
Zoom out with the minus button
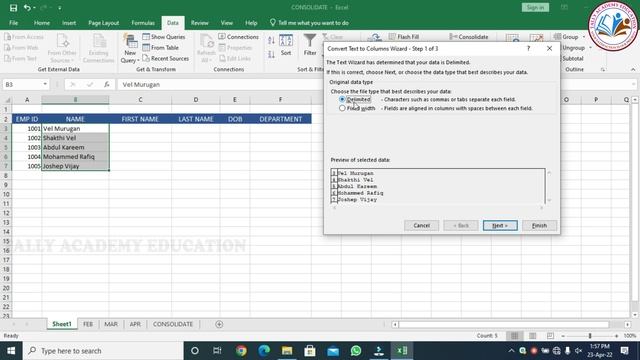[563, 336]
